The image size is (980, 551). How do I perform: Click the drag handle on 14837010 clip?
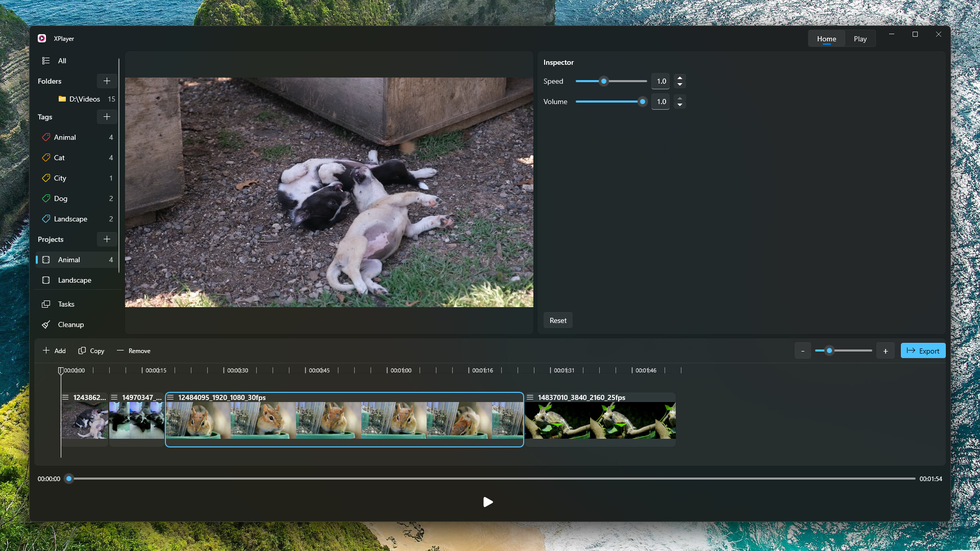[x=530, y=397]
